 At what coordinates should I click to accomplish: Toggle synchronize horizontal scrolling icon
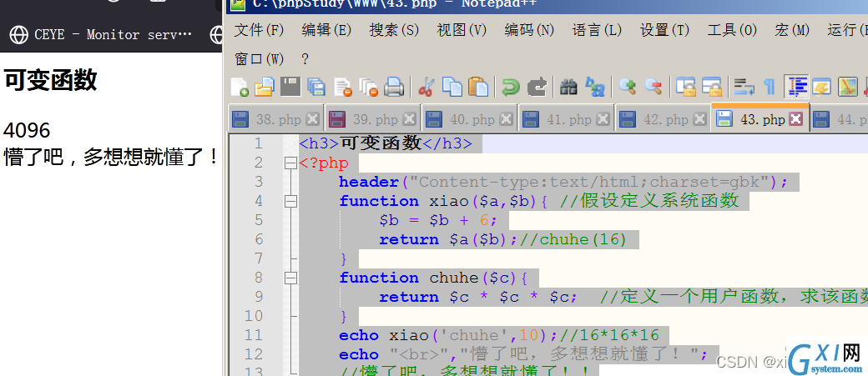click(712, 87)
